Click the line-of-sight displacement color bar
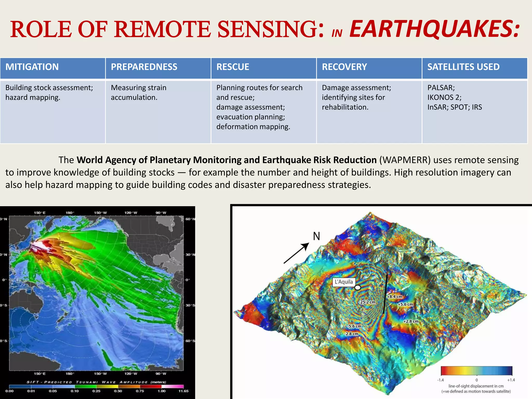The height and width of the screenshot is (399, 532). tap(476, 371)
